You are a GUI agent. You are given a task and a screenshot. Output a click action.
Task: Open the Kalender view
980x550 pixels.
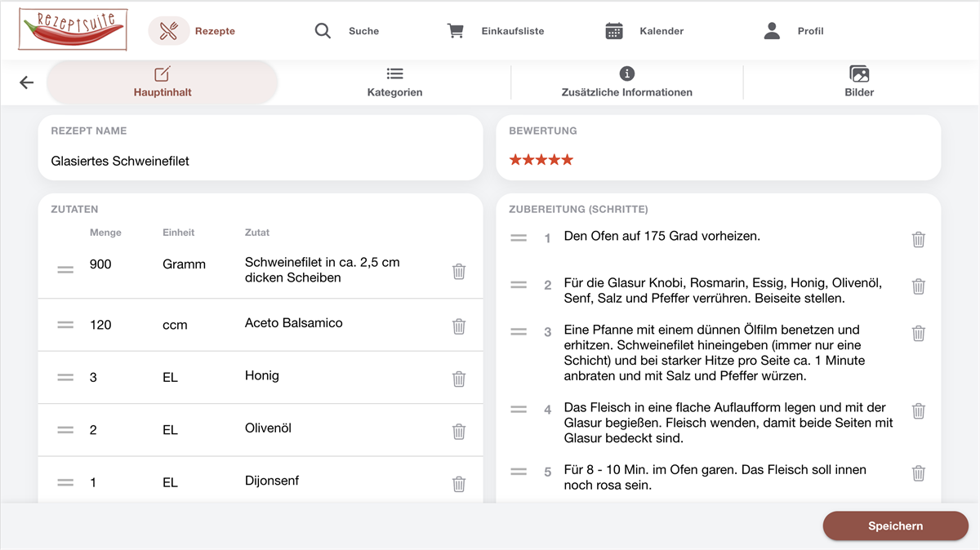[644, 31]
